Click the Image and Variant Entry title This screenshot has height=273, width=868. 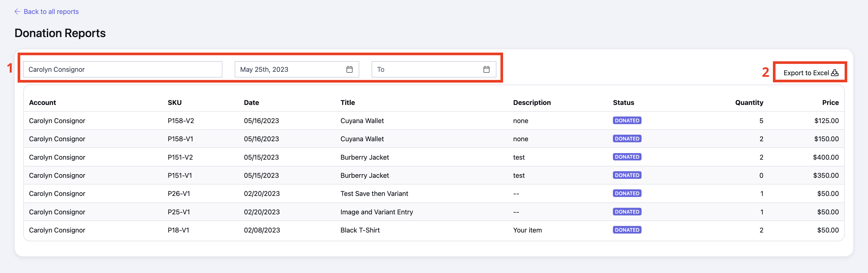376,212
